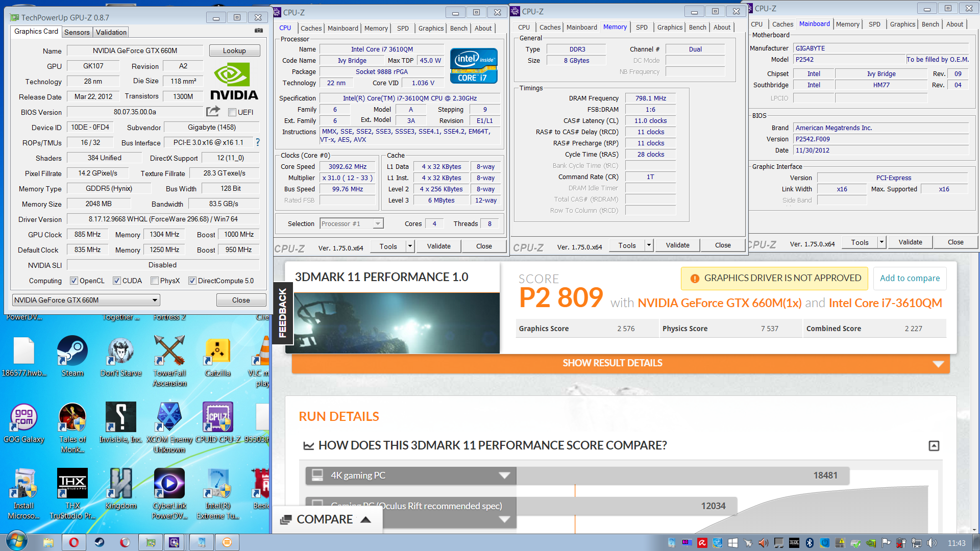Open Processor #1 selection dropdown
This screenshot has height=551, width=980.
tap(352, 223)
